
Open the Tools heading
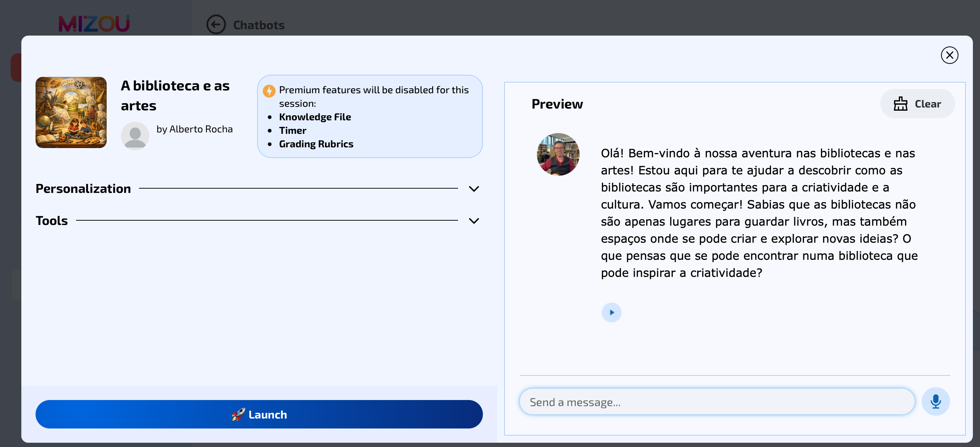[52, 220]
